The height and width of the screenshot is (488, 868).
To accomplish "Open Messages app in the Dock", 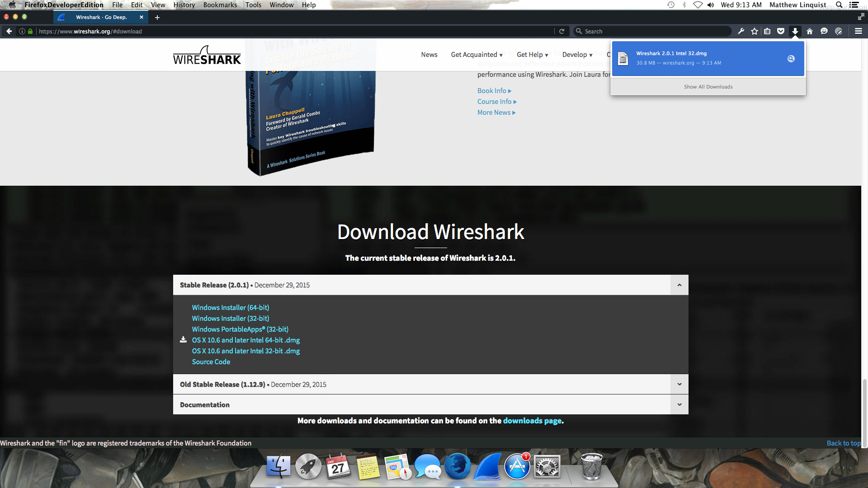I will (427, 466).
